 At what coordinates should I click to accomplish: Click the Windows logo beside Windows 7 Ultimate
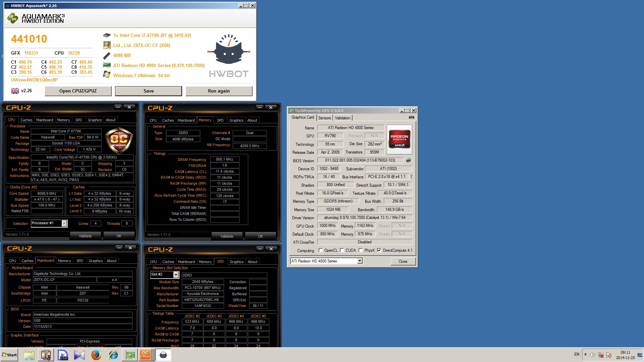point(107,75)
